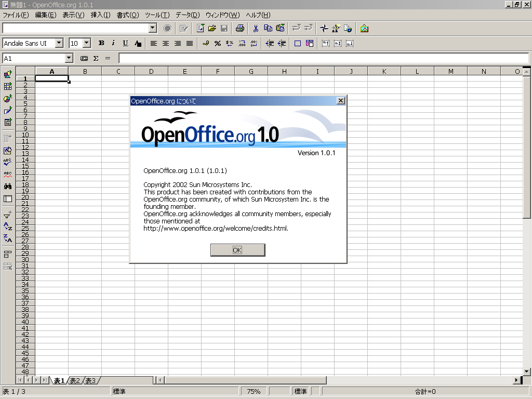The height and width of the screenshot is (399, 532).
Task: Click the 表 1 / 3 status field
Action: click(x=56, y=392)
